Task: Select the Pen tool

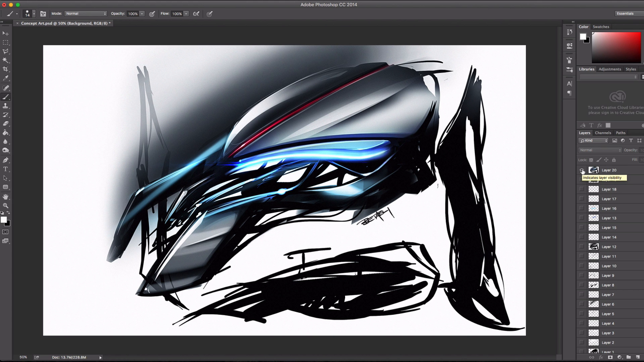Action: [6, 160]
